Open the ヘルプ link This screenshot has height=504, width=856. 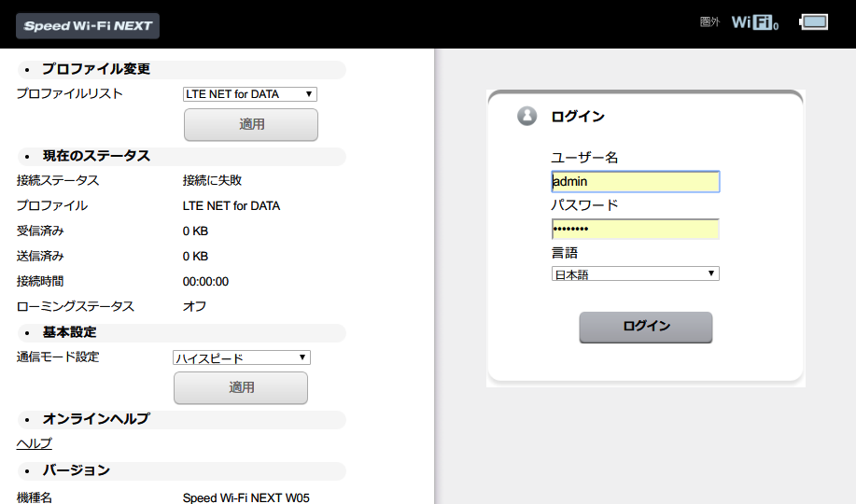tap(35, 443)
